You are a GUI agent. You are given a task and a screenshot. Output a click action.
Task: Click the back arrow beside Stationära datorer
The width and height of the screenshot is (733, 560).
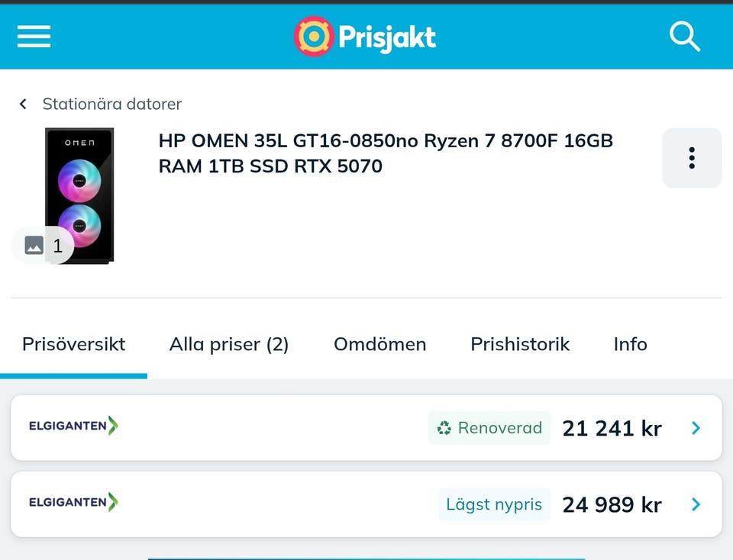click(24, 104)
